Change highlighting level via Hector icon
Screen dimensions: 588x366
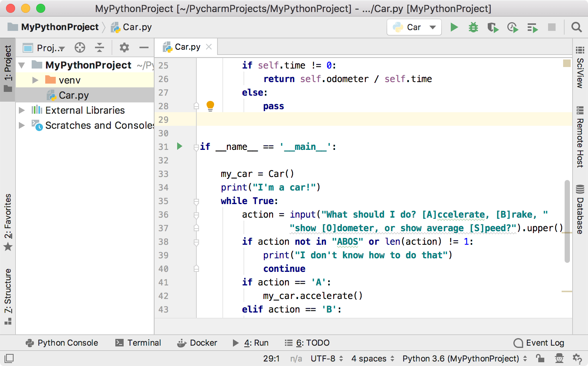tap(559, 358)
